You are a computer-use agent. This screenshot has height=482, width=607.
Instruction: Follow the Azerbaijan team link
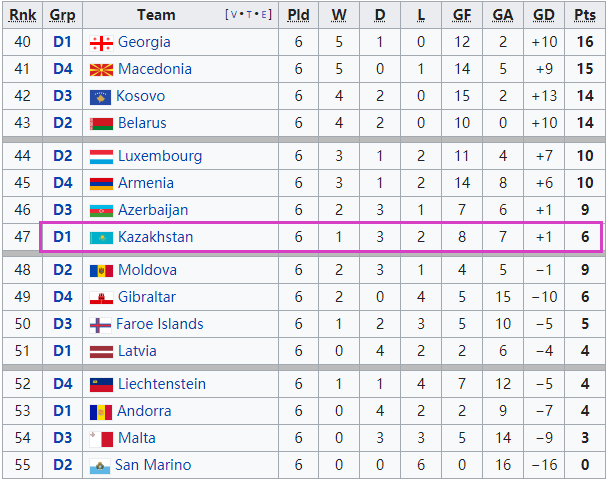point(153,211)
